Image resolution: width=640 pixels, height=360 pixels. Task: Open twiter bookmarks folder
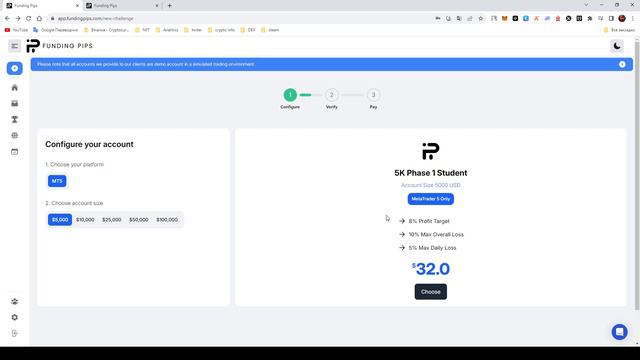click(x=193, y=30)
